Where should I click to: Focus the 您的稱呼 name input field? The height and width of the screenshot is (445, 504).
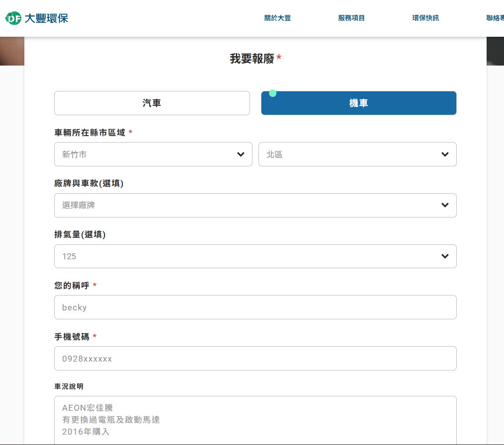(x=255, y=307)
